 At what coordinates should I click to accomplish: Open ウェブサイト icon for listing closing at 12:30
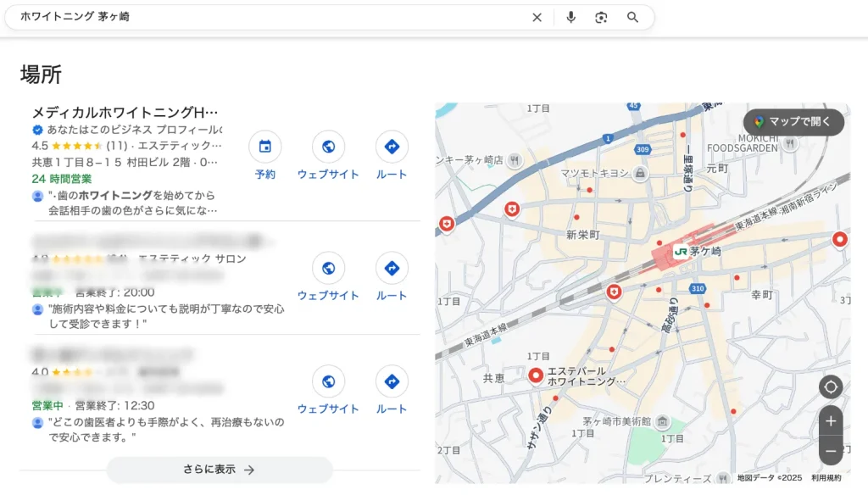point(328,381)
